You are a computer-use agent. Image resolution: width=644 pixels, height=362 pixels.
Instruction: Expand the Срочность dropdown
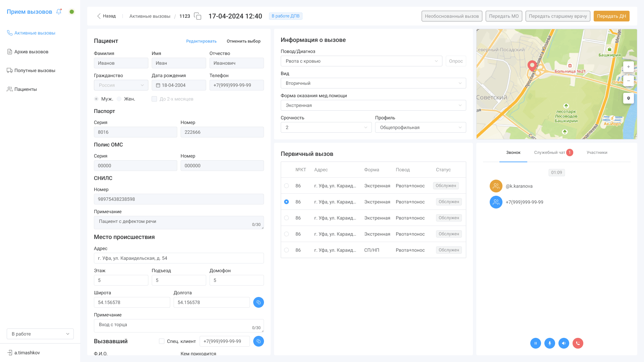326,127
